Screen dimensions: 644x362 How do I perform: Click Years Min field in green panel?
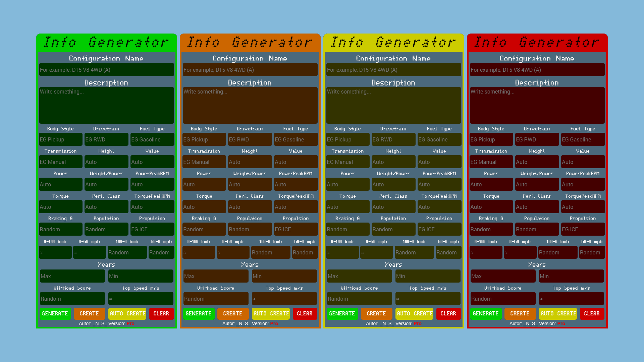pos(141,276)
